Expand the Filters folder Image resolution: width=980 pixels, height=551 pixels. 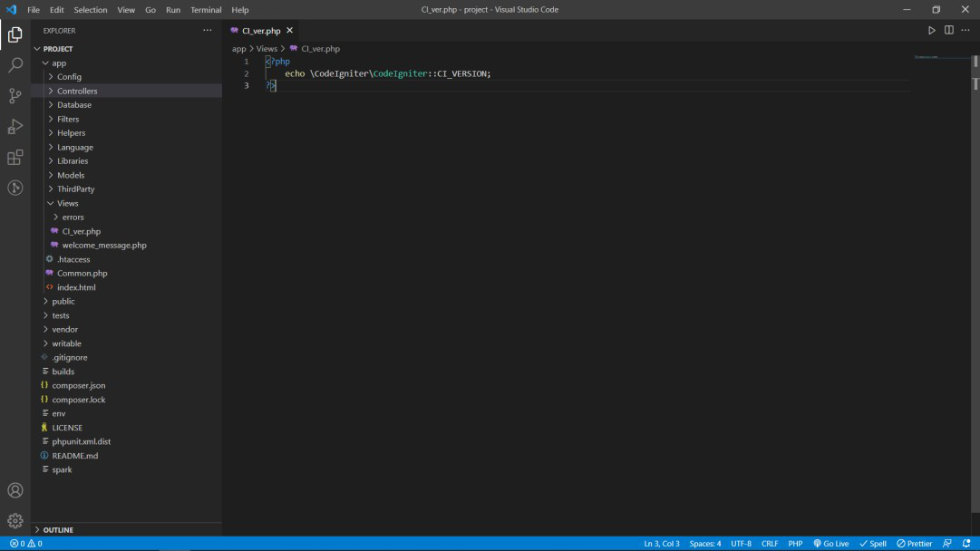(126, 119)
